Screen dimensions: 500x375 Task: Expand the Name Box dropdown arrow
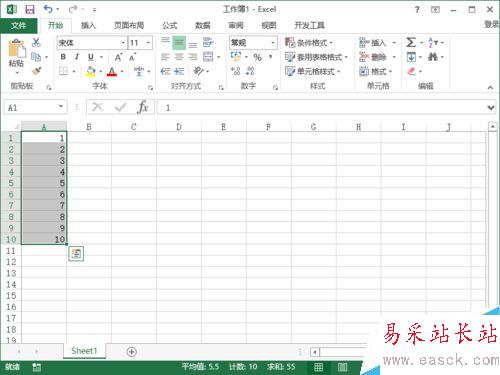click(x=61, y=107)
